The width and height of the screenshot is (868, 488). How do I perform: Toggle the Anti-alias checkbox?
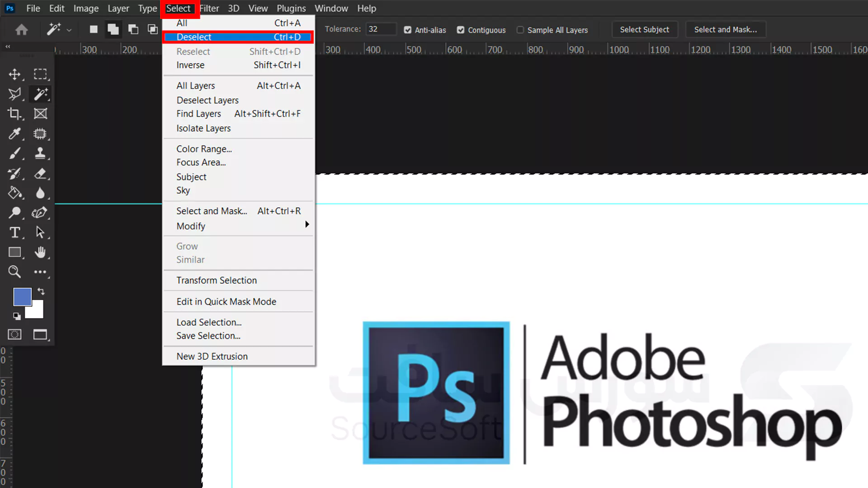pyautogui.click(x=408, y=30)
